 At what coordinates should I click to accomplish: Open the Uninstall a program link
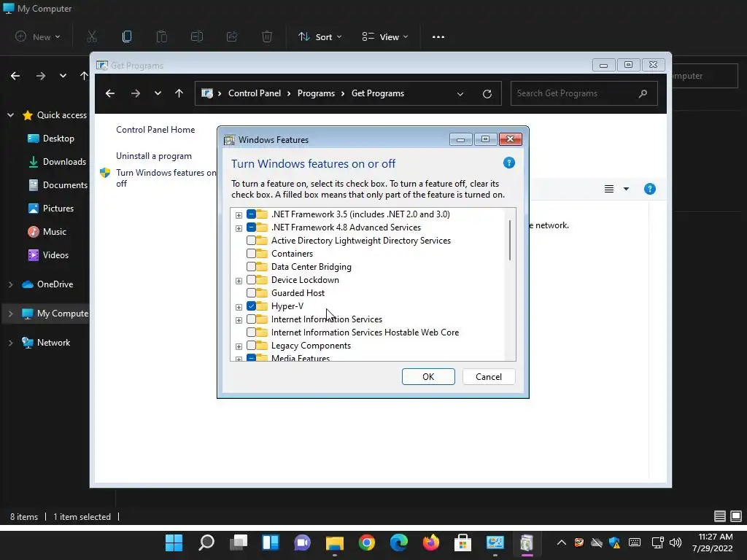[x=154, y=156]
